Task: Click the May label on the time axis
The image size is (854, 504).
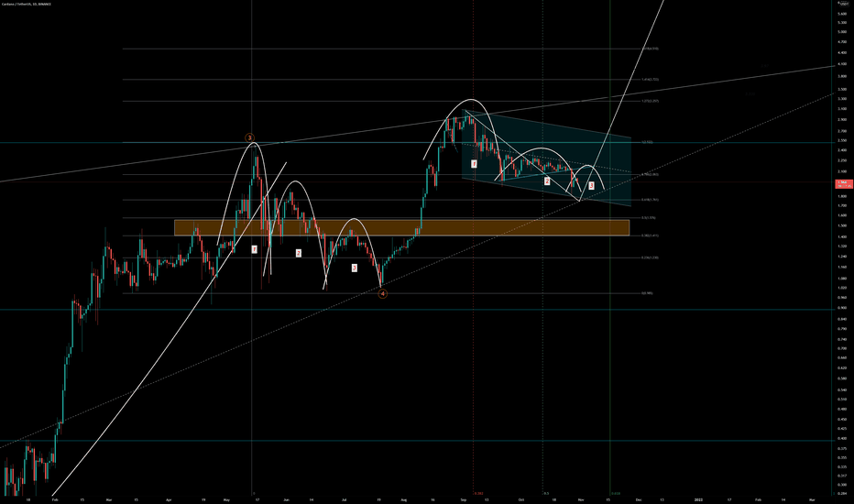Action: [227, 499]
